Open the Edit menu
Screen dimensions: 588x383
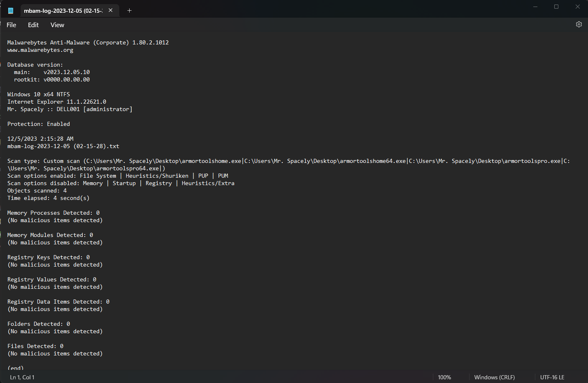(x=33, y=25)
